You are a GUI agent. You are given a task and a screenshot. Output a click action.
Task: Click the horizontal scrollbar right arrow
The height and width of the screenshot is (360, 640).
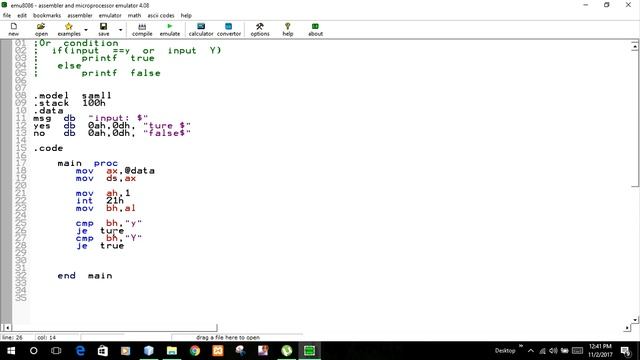pyautogui.click(x=627, y=327)
